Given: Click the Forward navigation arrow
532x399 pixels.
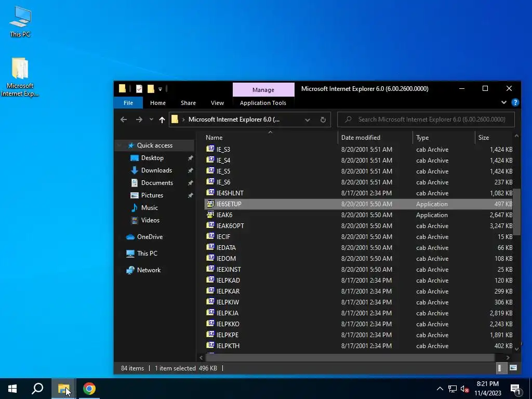Looking at the screenshot, I should [139, 119].
